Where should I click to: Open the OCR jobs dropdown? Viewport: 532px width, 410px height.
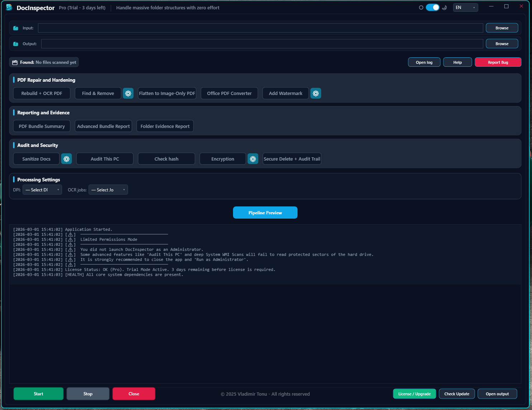coord(108,190)
